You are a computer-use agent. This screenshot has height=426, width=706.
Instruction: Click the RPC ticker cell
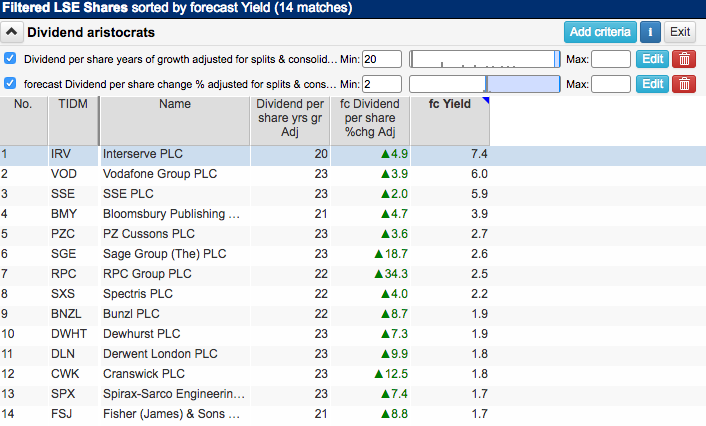(73, 274)
